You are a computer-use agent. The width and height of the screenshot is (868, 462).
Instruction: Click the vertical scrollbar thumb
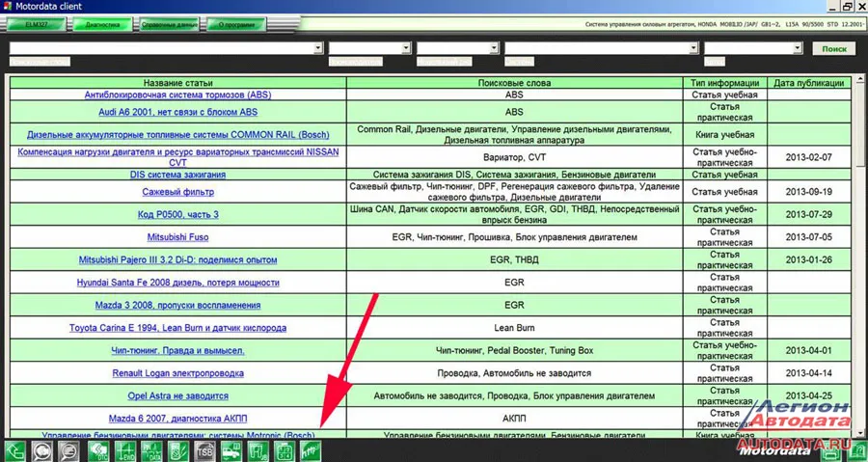861,124
